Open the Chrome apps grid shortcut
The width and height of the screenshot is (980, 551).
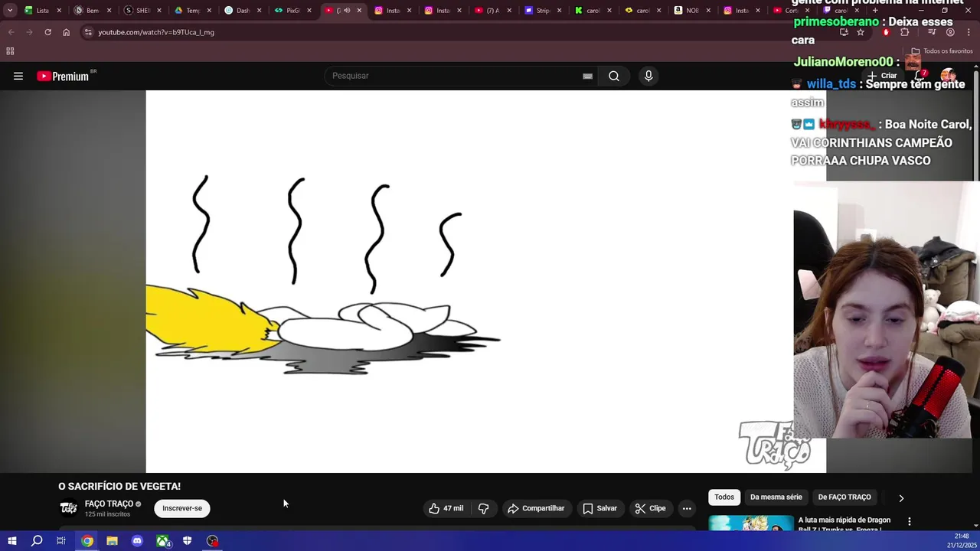(10, 51)
